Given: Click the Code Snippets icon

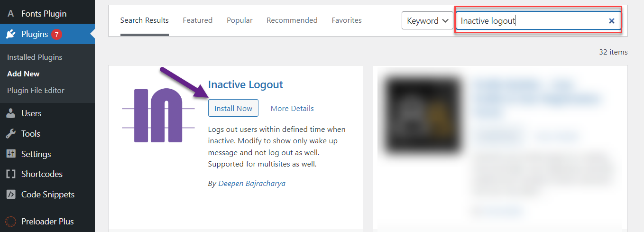Looking at the screenshot, I should tap(11, 195).
